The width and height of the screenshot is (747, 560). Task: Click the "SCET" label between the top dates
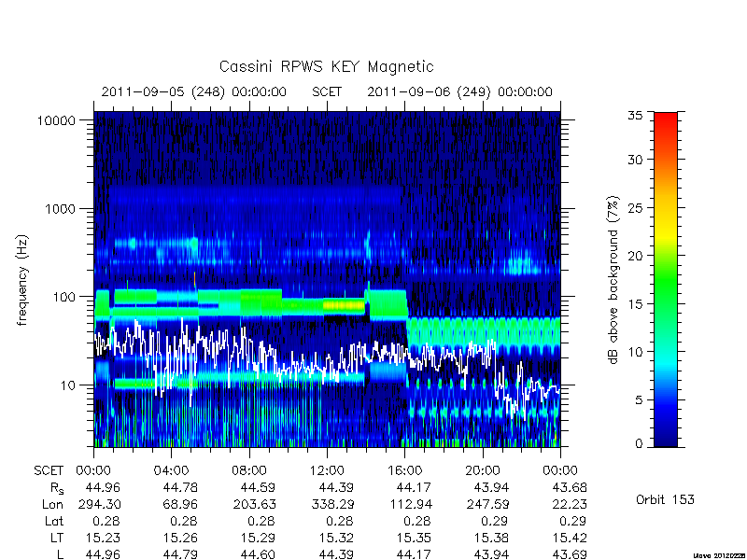(x=327, y=91)
